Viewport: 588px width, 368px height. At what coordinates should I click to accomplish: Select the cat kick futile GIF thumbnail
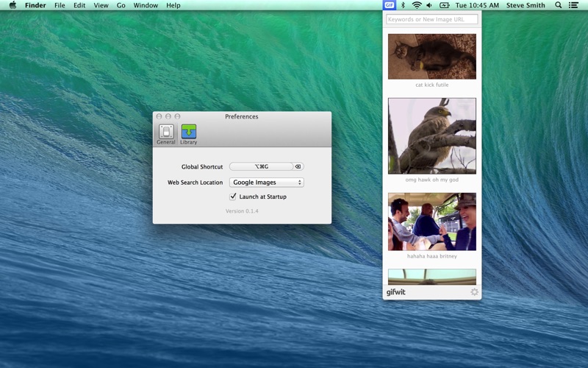tap(432, 57)
